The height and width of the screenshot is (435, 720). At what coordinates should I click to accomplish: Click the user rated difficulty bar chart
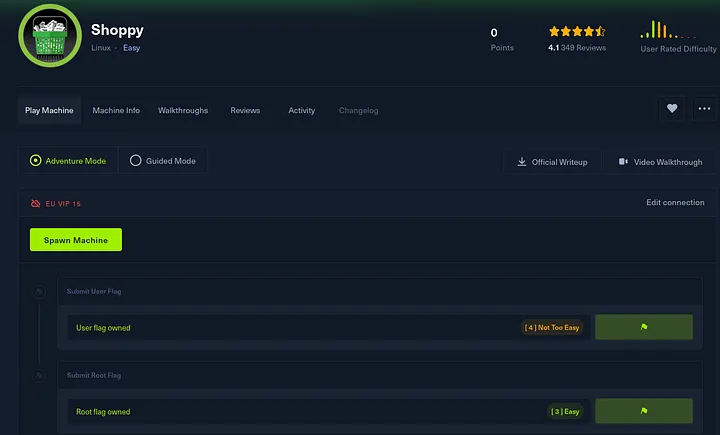click(x=668, y=31)
